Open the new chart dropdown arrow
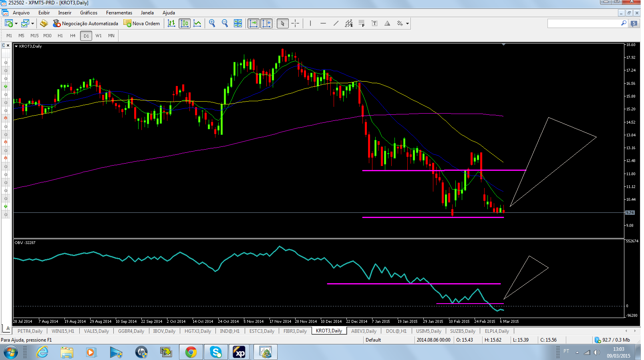This screenshot has height=360, width=644. tap(16, 24)
